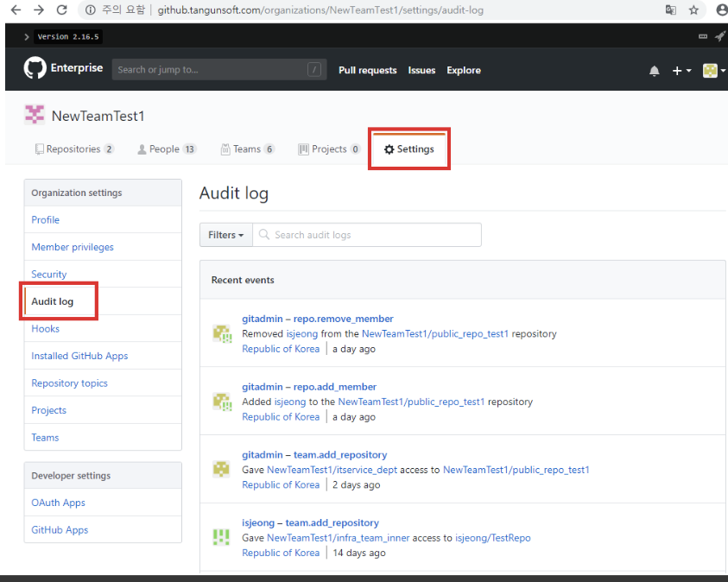Click the rocket icon in version bar
Screen dimensions: 728x582
coord(719,36)
